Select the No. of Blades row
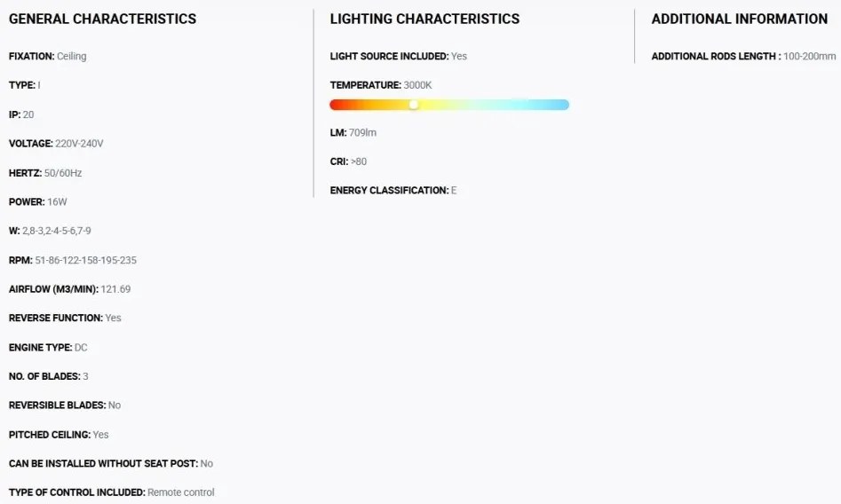The height and width of the screenshot is (504, 841). point(49,376)
